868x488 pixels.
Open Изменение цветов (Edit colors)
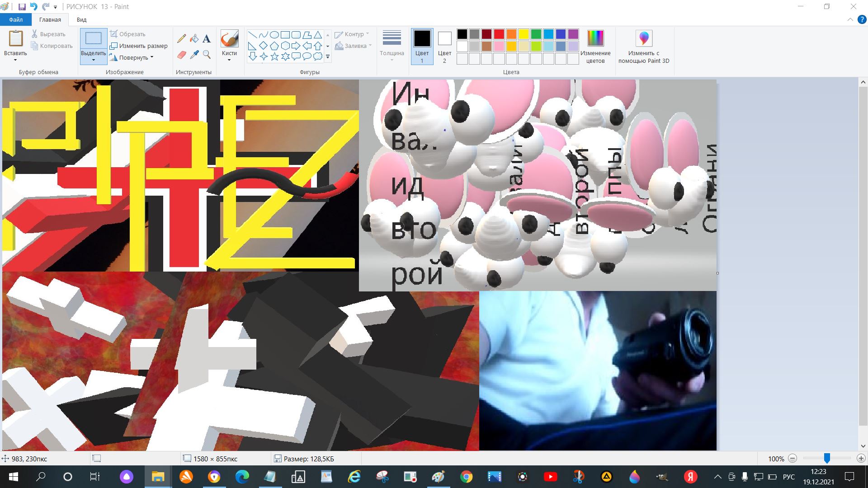point(595,47)
